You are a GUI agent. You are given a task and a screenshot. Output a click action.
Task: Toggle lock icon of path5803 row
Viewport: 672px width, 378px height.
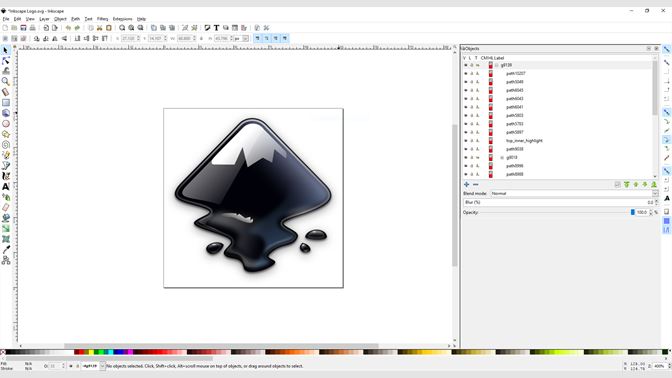point(472,116)
